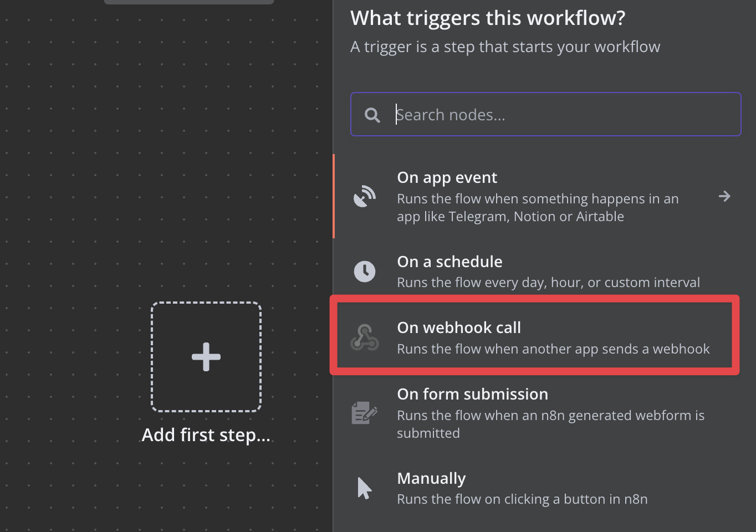Click the Add first step label
The width and height of the screenshot is (756, 532).
click(206, 435)
